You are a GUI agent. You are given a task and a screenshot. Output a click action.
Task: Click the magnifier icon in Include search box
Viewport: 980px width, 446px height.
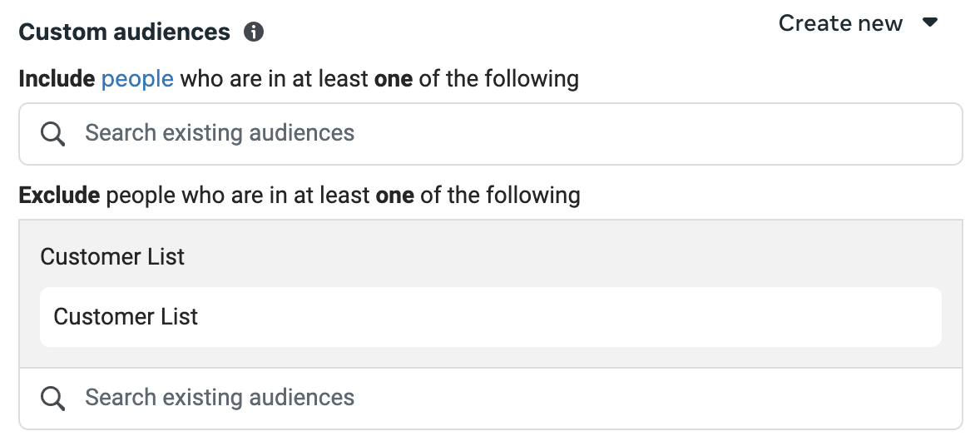[53, 134]
